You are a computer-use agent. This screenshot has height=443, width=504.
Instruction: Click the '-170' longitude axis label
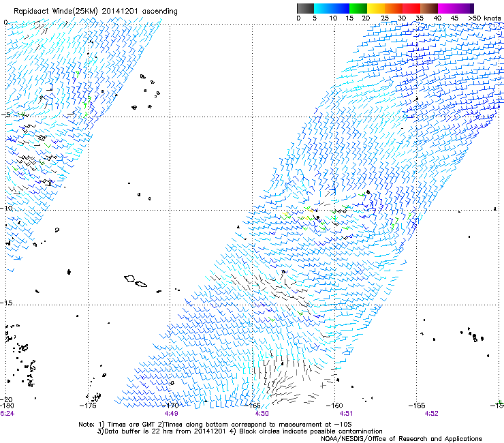tap(170, 406)
